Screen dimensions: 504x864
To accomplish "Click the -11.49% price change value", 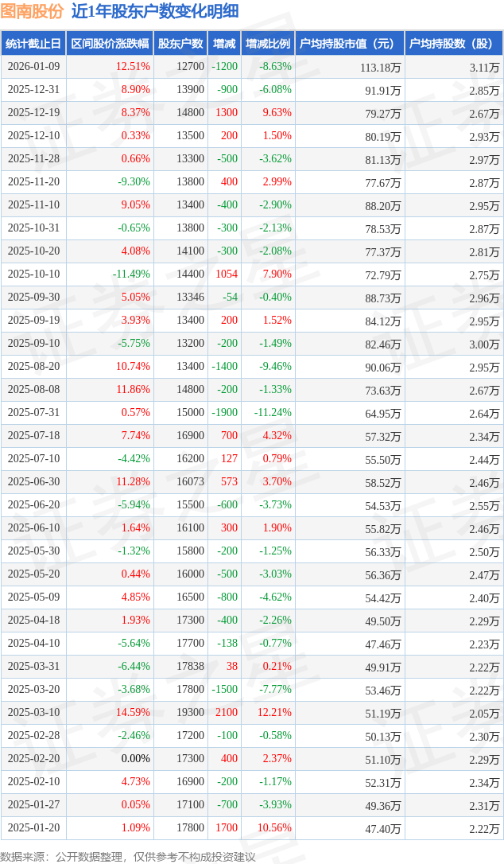I will tap(131, 274).
